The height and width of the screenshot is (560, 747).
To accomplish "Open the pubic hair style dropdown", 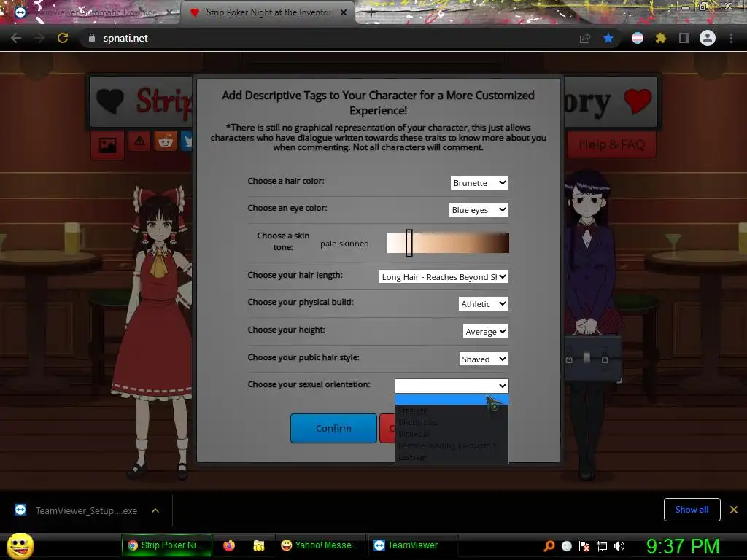I will coord(484,359).
